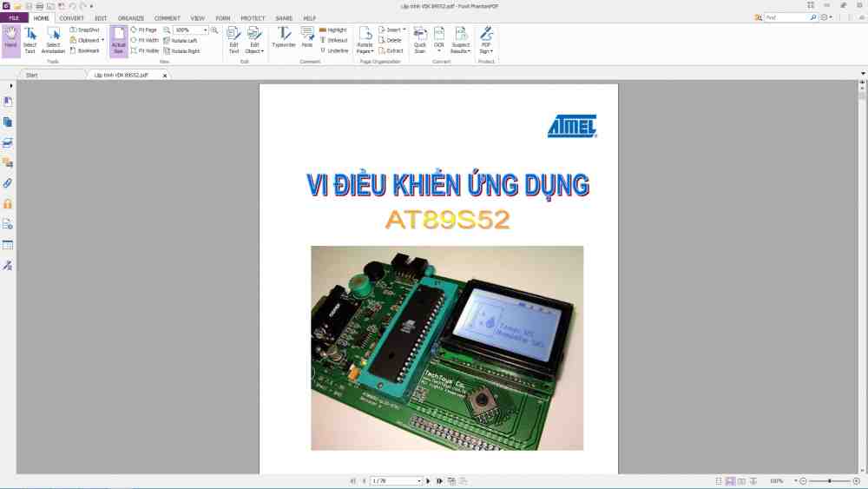Adjust the status bar zoom slider
This screenshot has height=489, width=868.
click(x=829, y=481)
